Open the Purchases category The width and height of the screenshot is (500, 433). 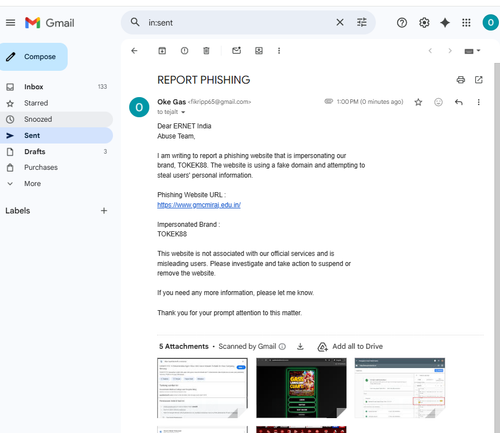tap(56, 167)
